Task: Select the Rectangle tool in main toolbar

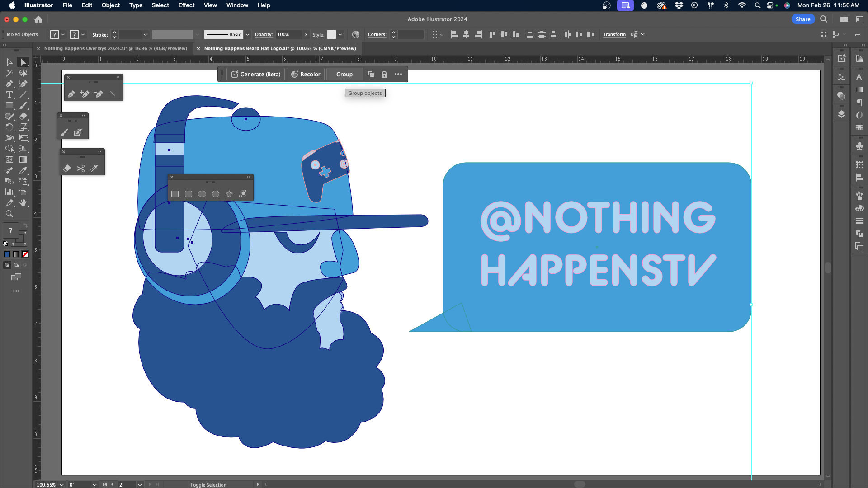Action: (x=9, y=105)
